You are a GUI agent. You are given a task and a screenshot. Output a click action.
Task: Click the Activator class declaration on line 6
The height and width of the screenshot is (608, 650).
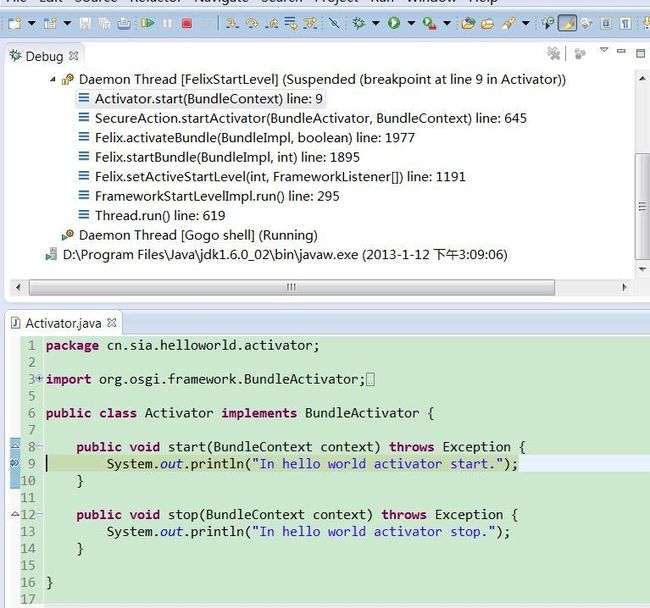(240, 413)
